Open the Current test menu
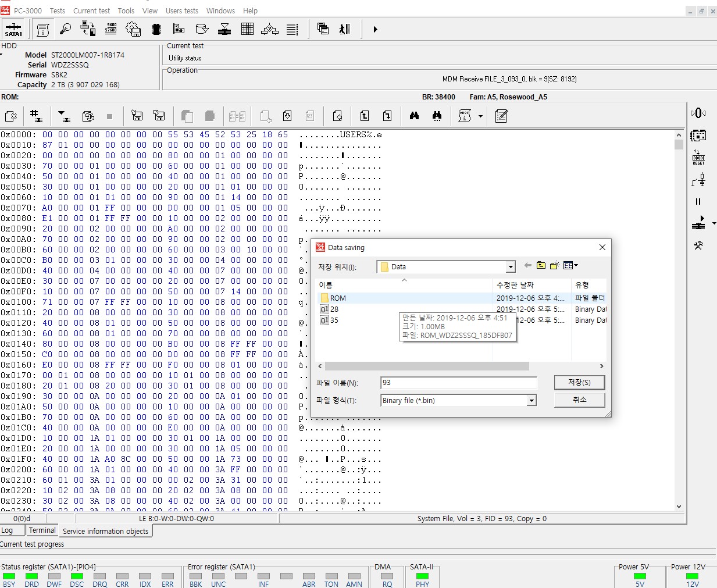Screen dimensions: 717x588 pos(91,10)
